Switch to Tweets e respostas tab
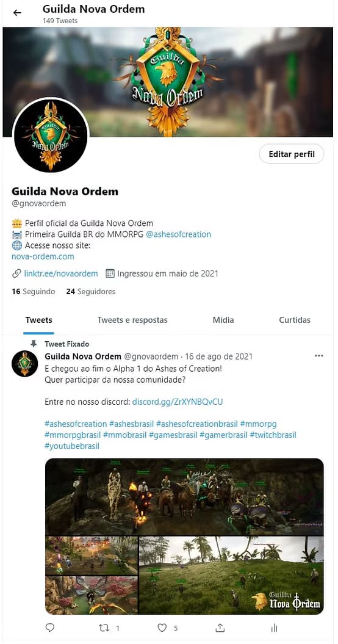 tap(132, 320)
